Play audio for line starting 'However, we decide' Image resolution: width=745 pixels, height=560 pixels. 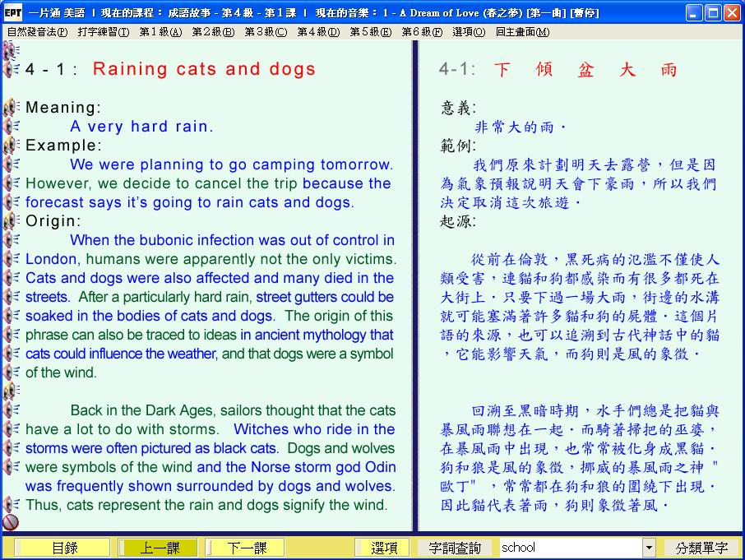coord(11,183)
